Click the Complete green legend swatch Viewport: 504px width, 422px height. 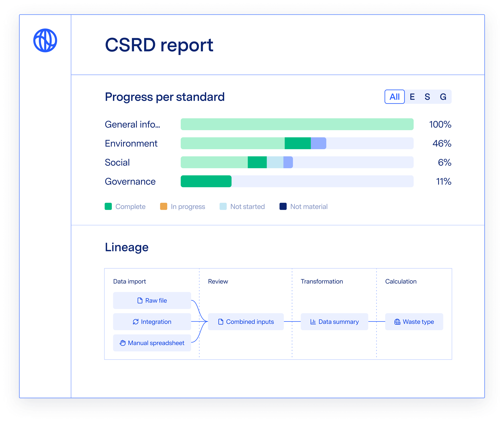pyautogui.click(x=108, y=206)
